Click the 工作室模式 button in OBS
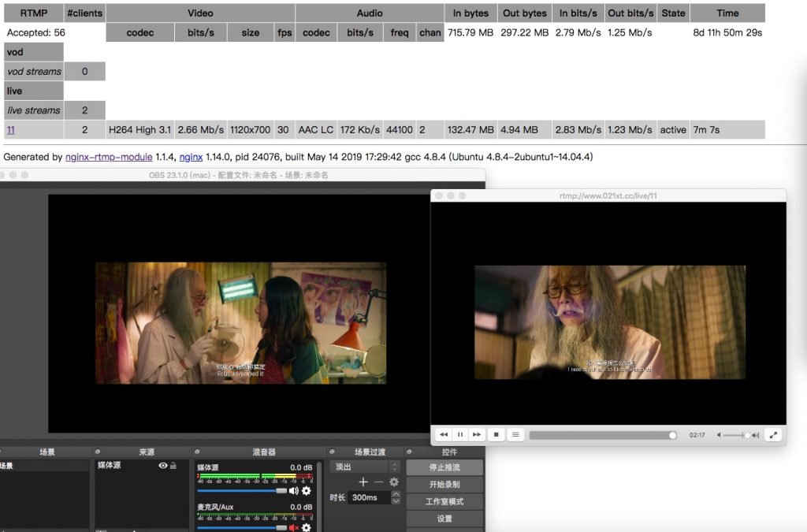 tap(444, 501)
